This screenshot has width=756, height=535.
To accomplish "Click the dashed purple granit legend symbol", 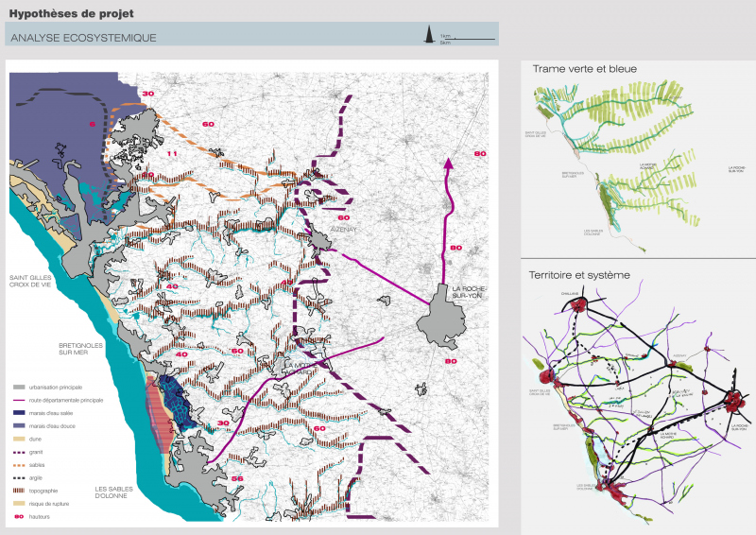I will click(18, 453).
